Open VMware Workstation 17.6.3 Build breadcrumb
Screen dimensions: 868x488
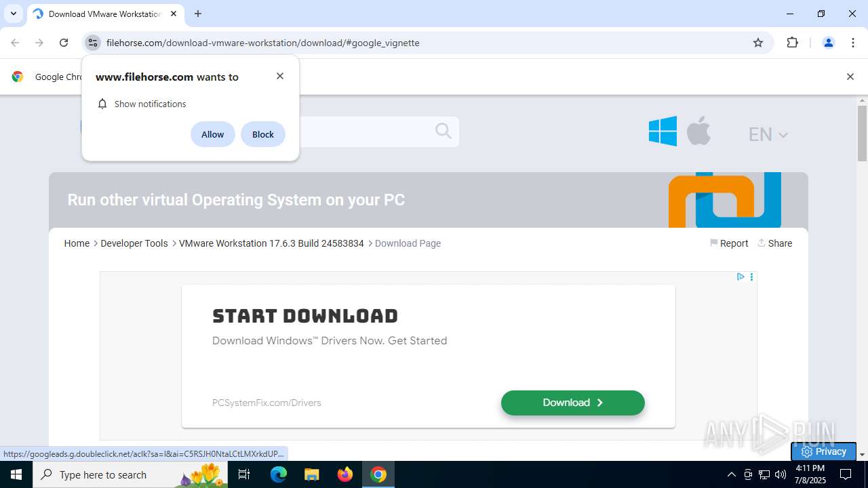[271, 243]
